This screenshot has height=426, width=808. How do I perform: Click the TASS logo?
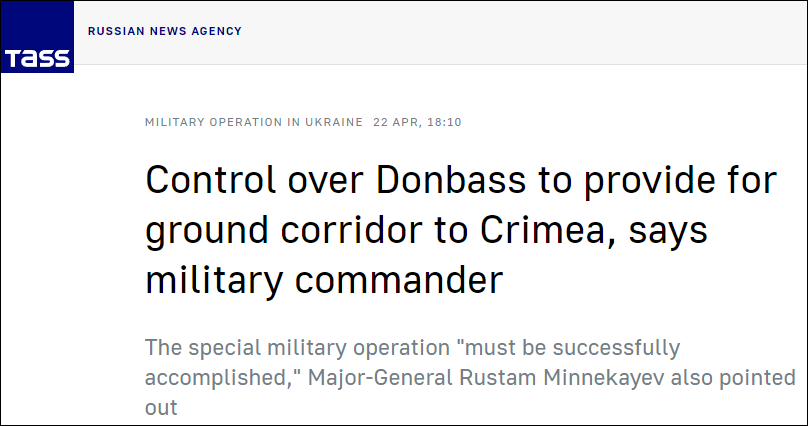click(x=38, y=37)
